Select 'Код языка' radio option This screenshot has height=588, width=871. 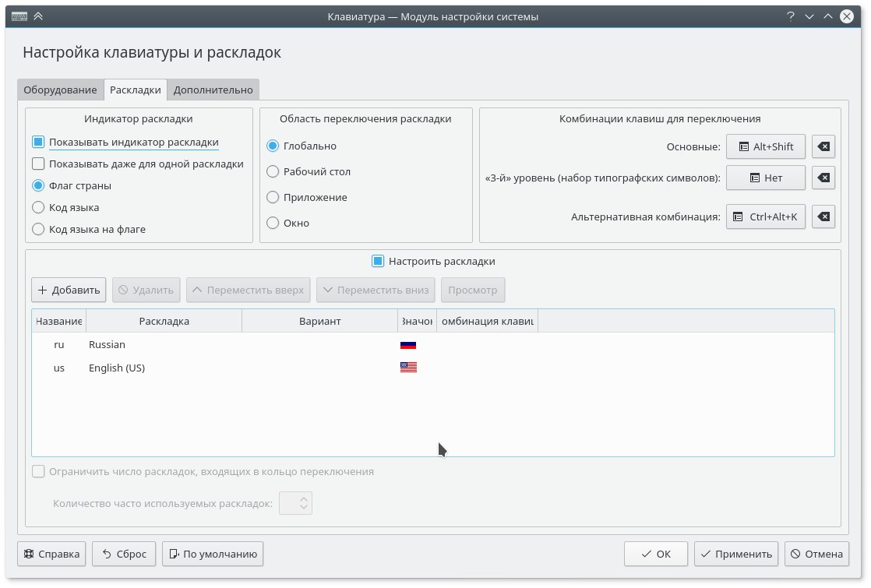(38, 208)
